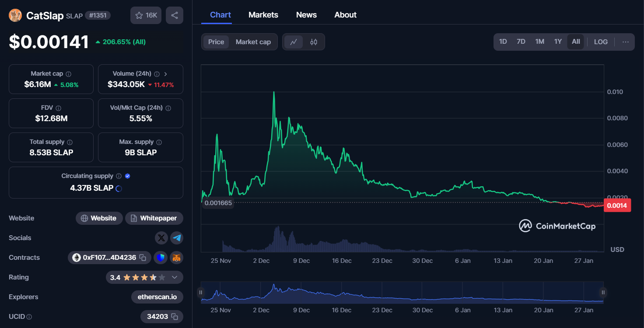Open the blue shield wallet icon
The height and width of the screenshot is (328, 644).
click(x=161, y=258)
